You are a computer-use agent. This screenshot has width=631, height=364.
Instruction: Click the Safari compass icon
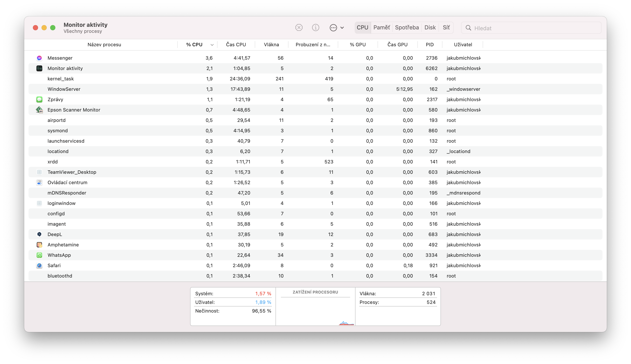click(x=39, y=265)
